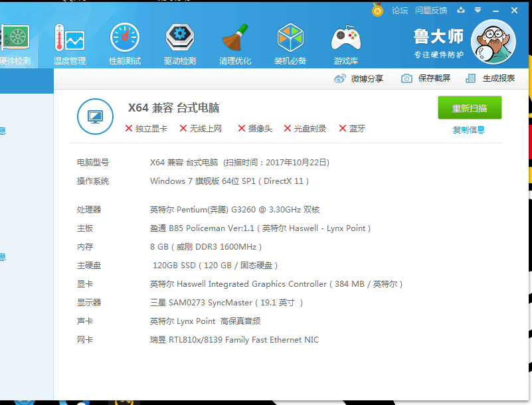The height and width of the screenshot is (405, 532).
Task: Click the 声卡 label
Action: tap(85, 321)
